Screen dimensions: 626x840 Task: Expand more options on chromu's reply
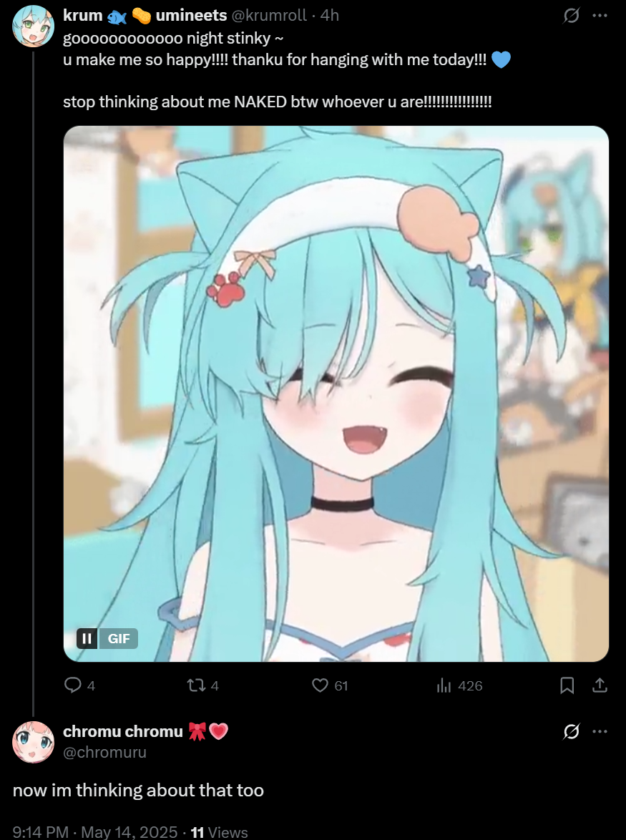[x=600, y=731]
